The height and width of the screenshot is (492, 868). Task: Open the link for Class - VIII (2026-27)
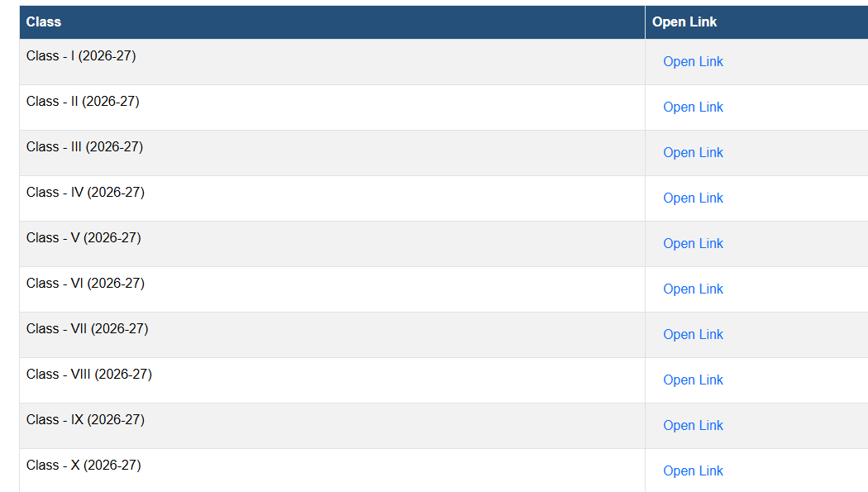[x=693, y=380]
